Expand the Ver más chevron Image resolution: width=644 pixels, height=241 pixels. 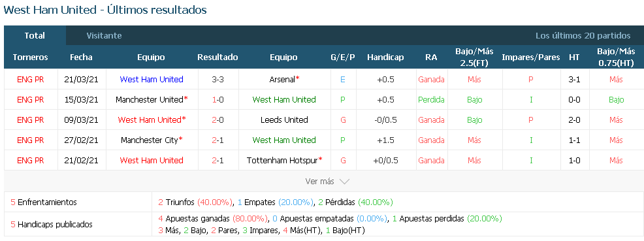[344, 181]
